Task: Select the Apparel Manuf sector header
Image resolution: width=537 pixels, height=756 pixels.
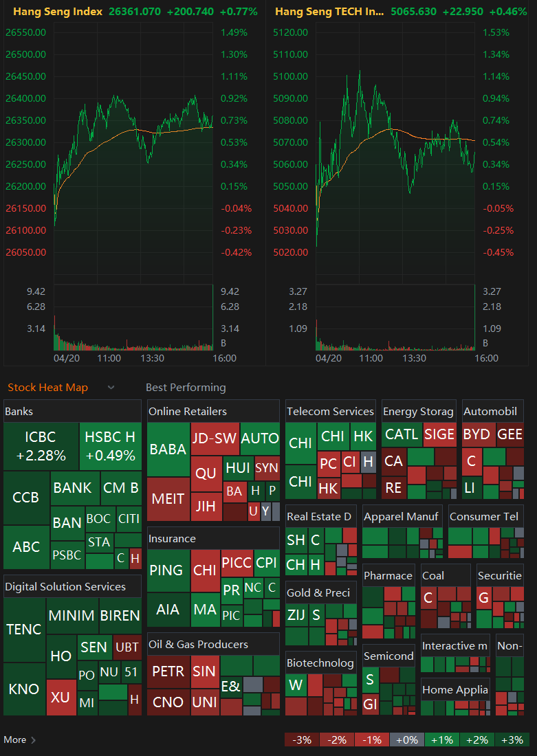Action: click(402, 517)
